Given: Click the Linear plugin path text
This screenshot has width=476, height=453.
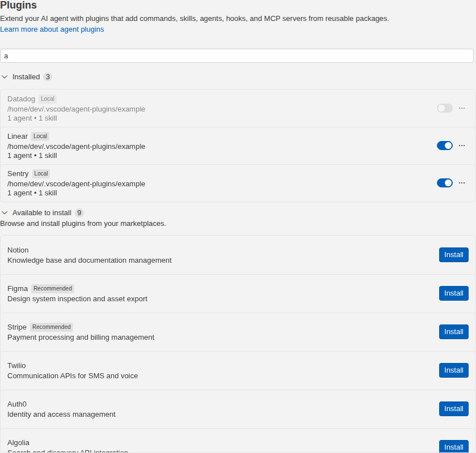Looking at the screenshot, I should point(76,147).
